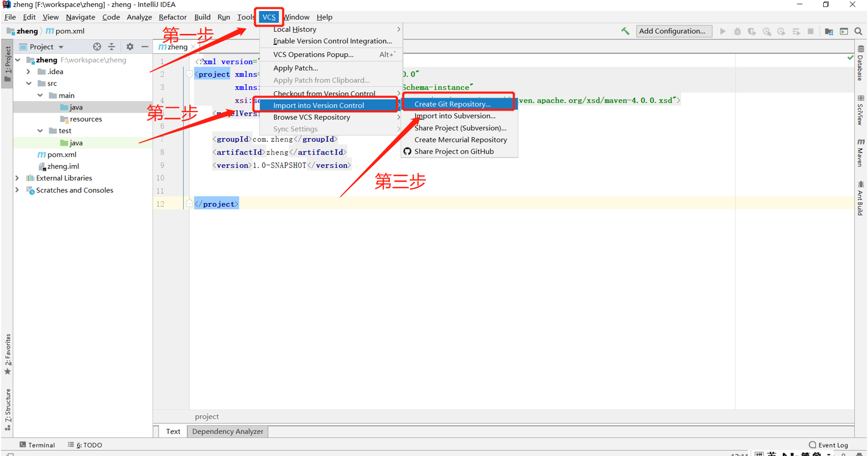868x456 pixels.
Task: Collapse the main folder
Action: pos(40,95)
